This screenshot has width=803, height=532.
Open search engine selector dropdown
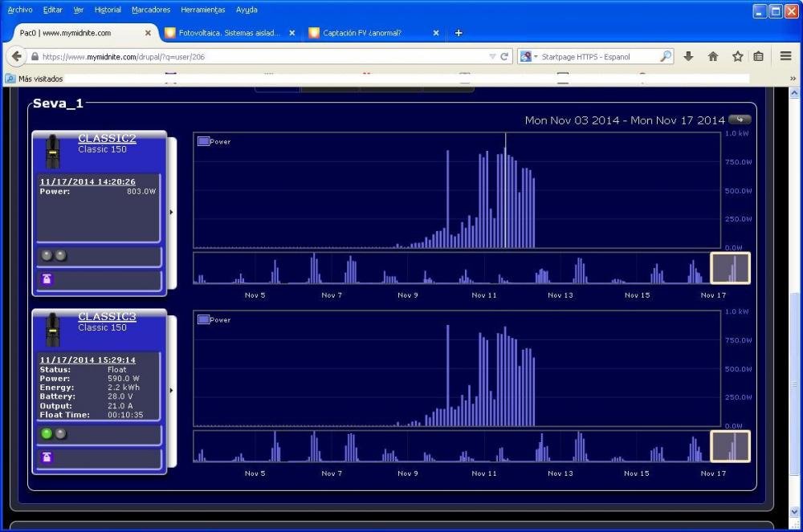pyautogui.click(x=529, y=56)
